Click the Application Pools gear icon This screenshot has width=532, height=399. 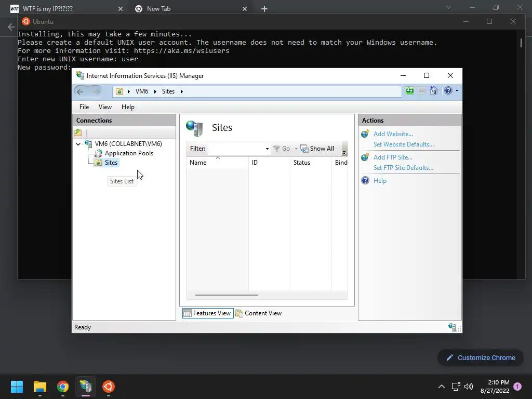(98, 153)
